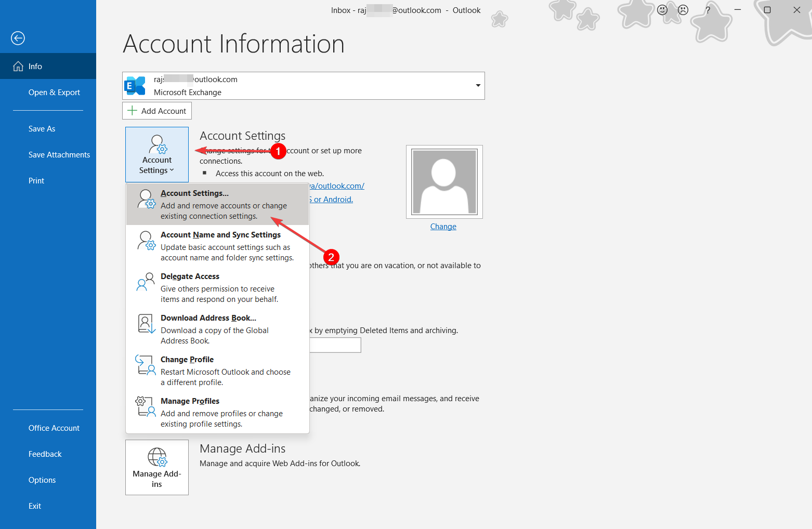Image resolution: width=812 pixels, height=529 pixels.
Task: Click the Manage Profiles gear icon
Action: 146,406
